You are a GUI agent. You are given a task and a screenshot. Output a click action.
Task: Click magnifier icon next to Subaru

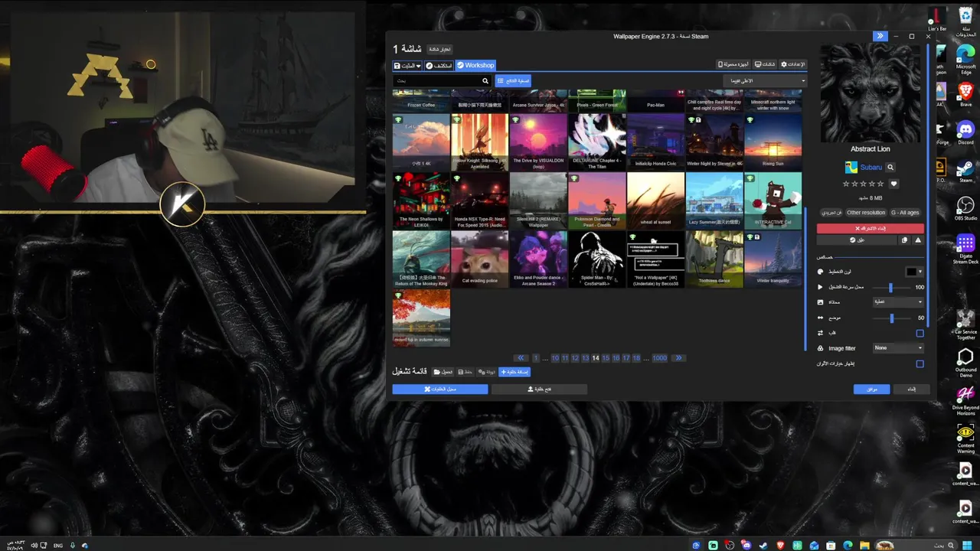(x=890, y=167)
